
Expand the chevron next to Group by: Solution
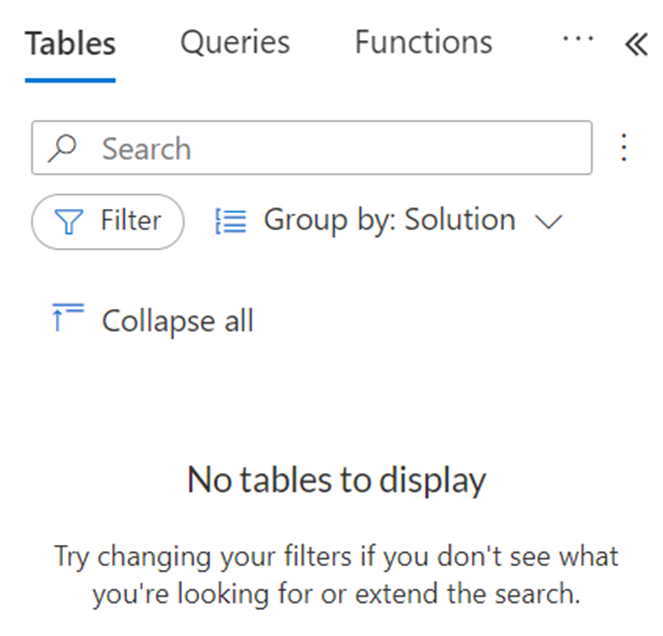click(549, 222)
